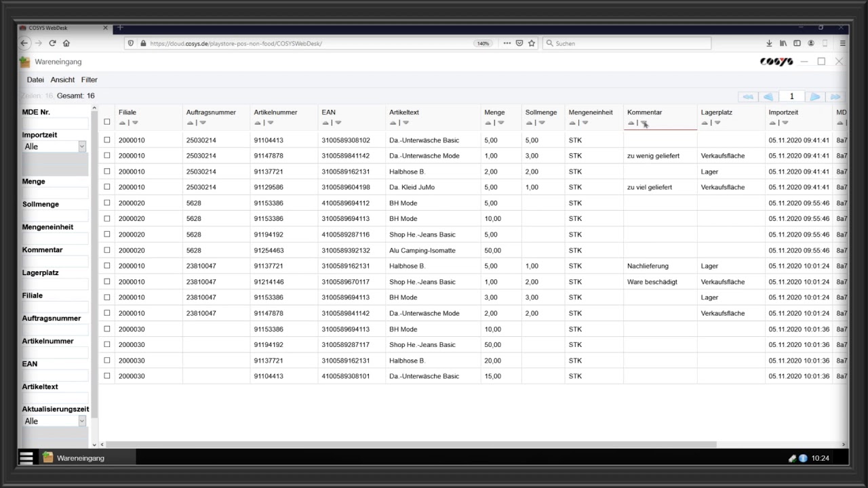Open the Importzeit filter dropdown

tap(82, 146)
